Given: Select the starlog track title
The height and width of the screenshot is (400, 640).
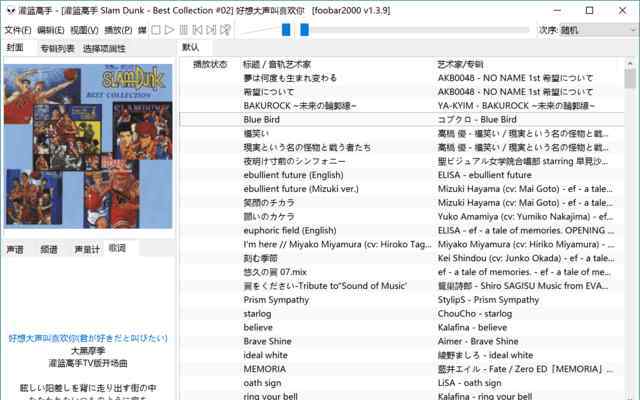Looking at the screenshot, I should (257, 314).
